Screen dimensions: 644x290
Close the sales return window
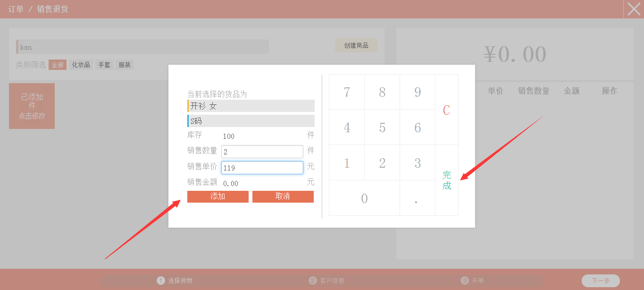(634, 9)
